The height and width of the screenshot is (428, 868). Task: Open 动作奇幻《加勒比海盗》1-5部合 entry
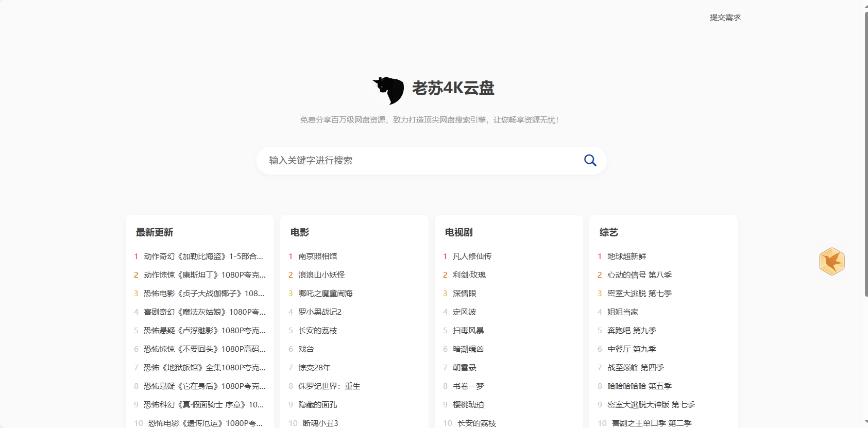coord(203,256)
